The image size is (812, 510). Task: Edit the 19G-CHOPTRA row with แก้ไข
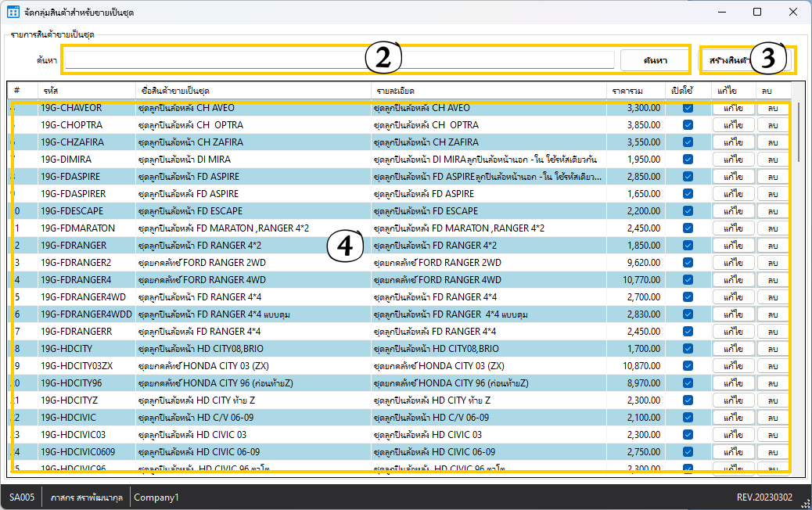(733, 125)
